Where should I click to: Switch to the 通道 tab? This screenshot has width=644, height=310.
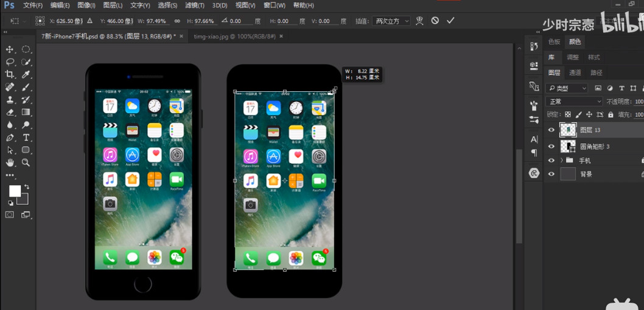575,72
